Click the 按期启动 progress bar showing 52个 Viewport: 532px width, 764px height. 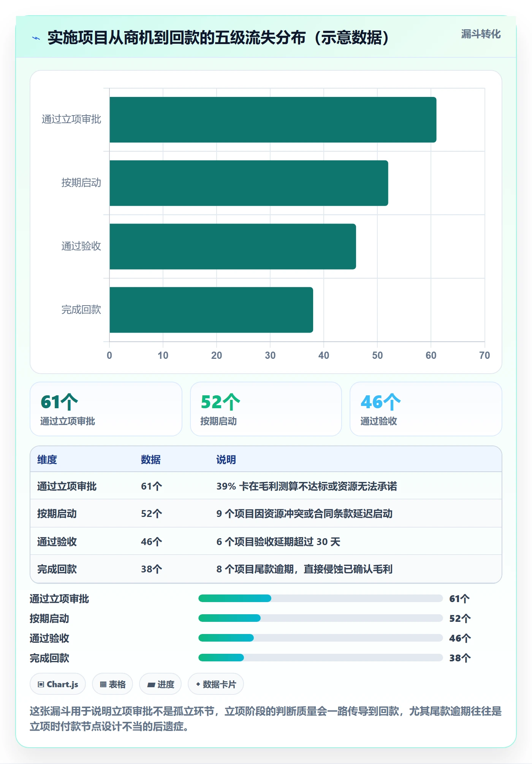320,618
